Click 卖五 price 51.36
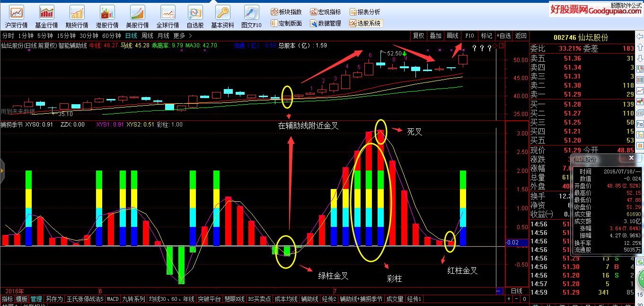 pos(572,59)
